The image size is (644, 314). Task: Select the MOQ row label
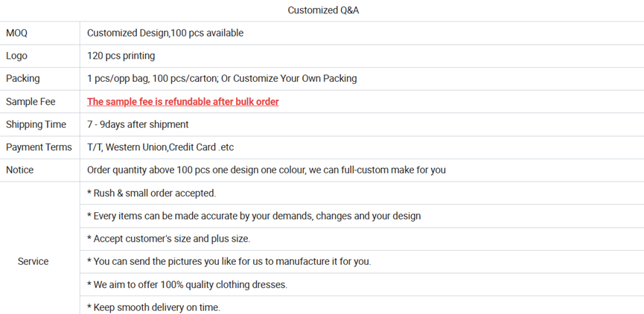point(17,33)
